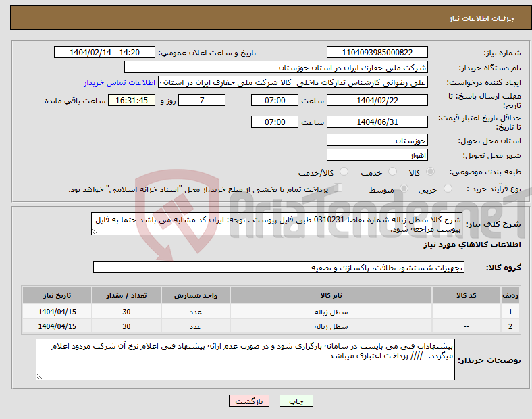Click the remaining time field 16:31:45
This screenshot has height=419, width=532.
[132, 100]
